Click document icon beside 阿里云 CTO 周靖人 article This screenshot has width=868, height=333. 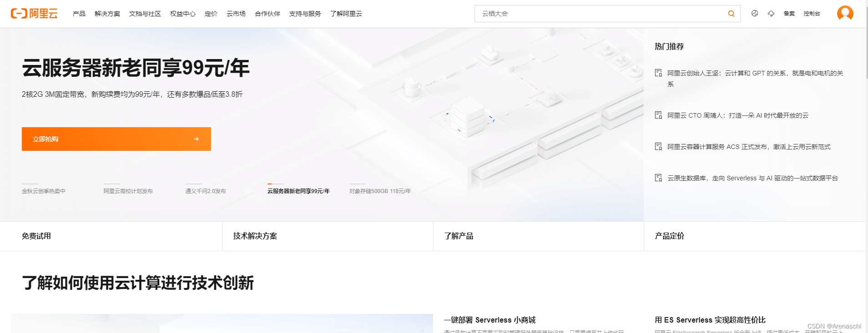pos(658,115)
